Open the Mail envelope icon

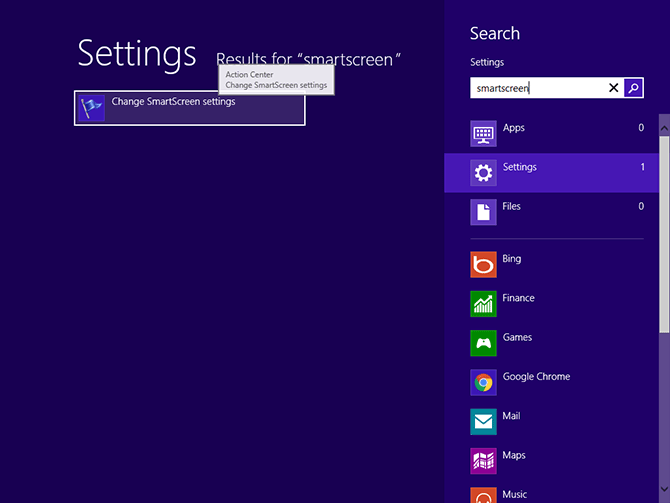pyautogui.click(x=483, y=422)
